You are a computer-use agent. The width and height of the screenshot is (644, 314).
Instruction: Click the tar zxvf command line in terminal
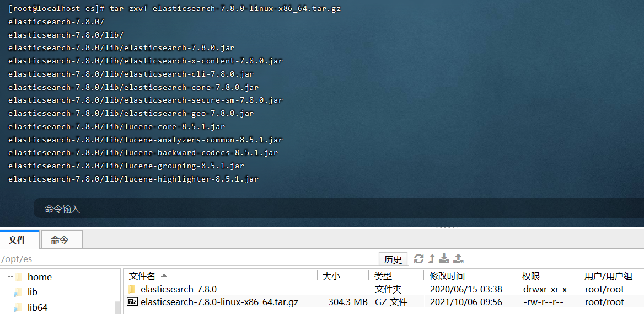point(174,9)
